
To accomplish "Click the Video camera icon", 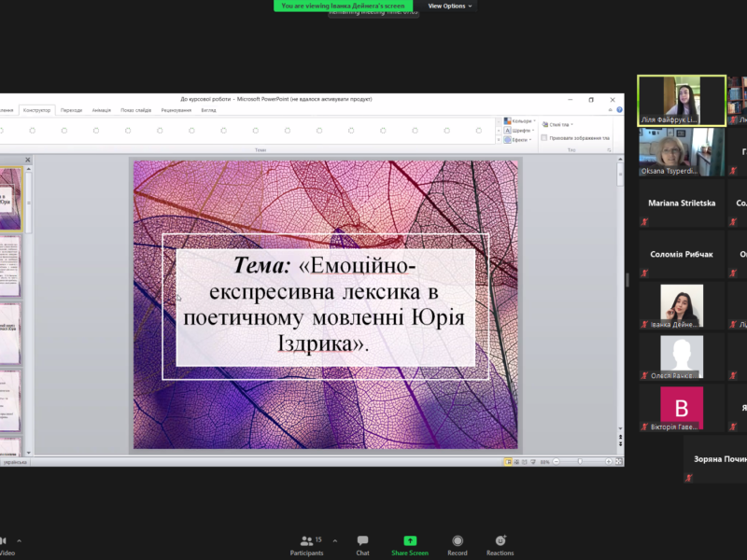I will pyautogui.click(x=3, y=541).
